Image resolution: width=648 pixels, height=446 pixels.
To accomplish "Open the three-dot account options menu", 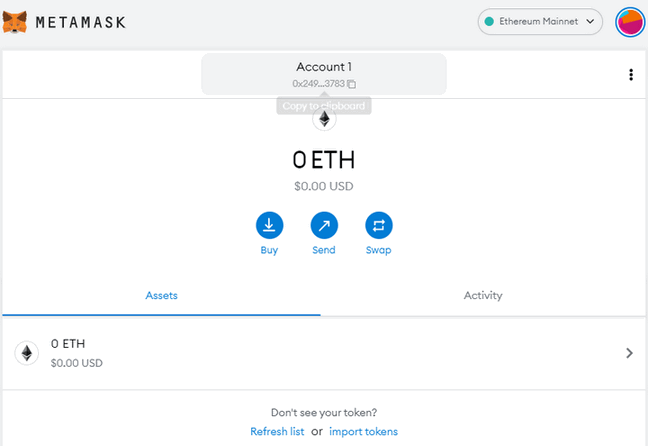I will click(631, 75).
